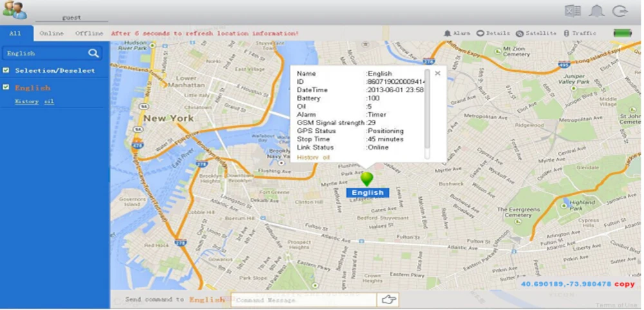Screen dimensions: 644x310
Task: Enable Traffic layer on map
Action: 580,34
